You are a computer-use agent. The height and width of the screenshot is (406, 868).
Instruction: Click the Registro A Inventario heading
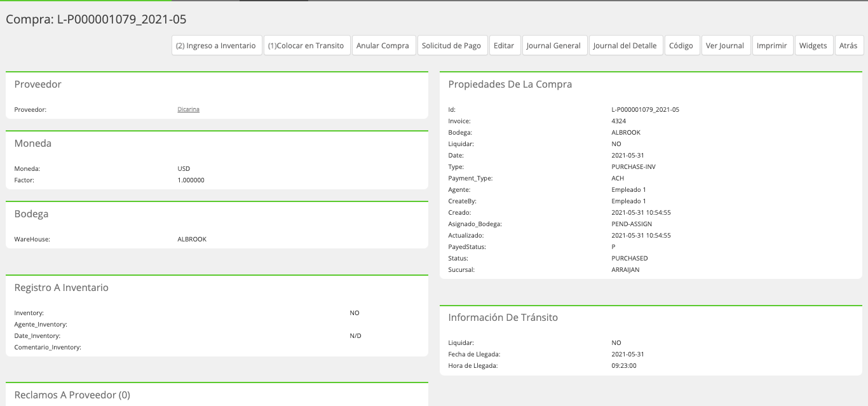(62, 287)
